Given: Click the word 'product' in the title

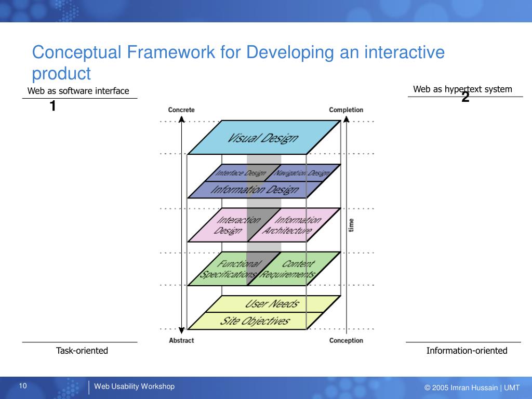Looking at the screenshot, I should coord(61,74).
